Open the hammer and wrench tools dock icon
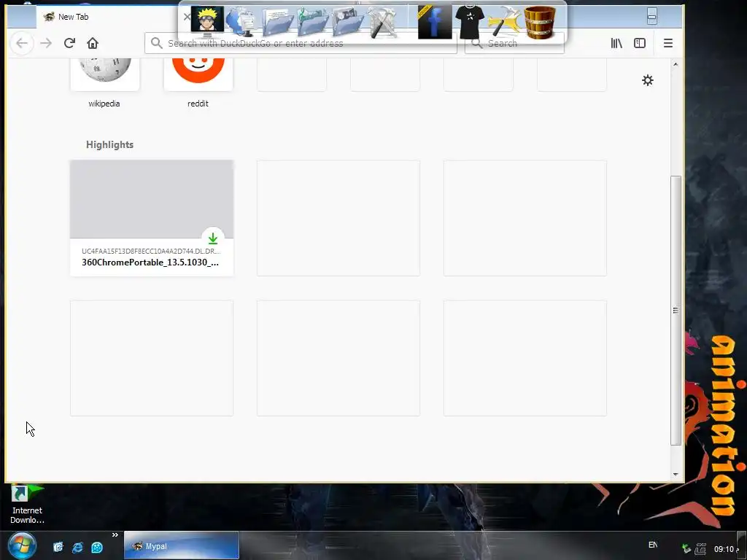Viewport: 747px width, 560px height. (383, 22)
